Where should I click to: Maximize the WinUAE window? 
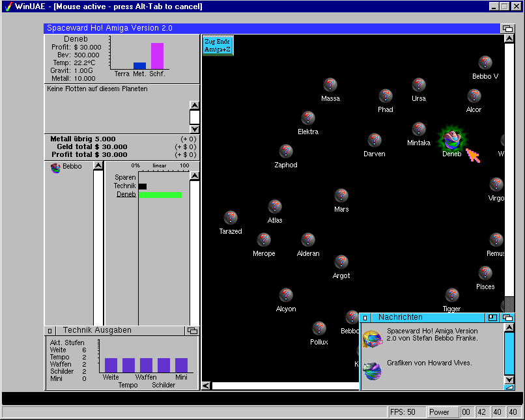click(x=505, y=7)
